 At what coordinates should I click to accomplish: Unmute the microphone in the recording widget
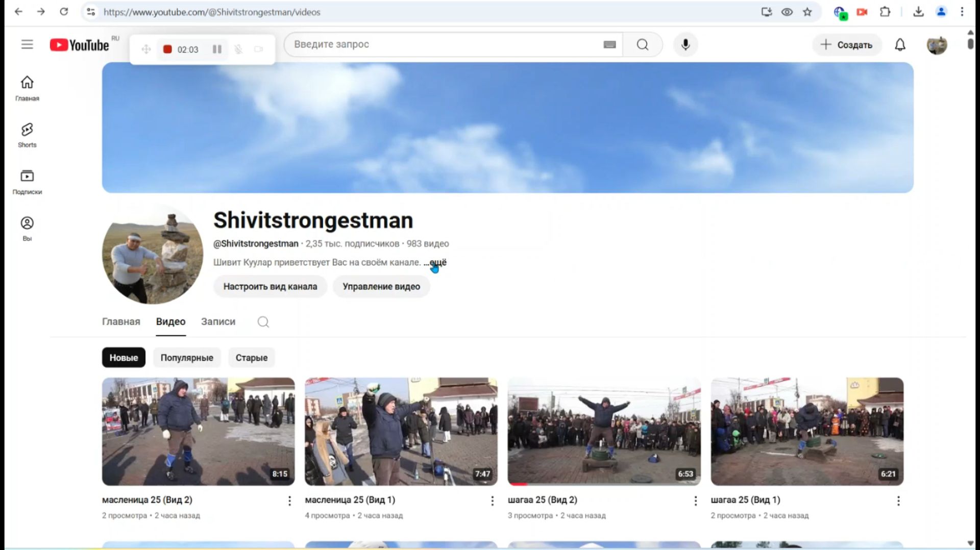(238, 49)
